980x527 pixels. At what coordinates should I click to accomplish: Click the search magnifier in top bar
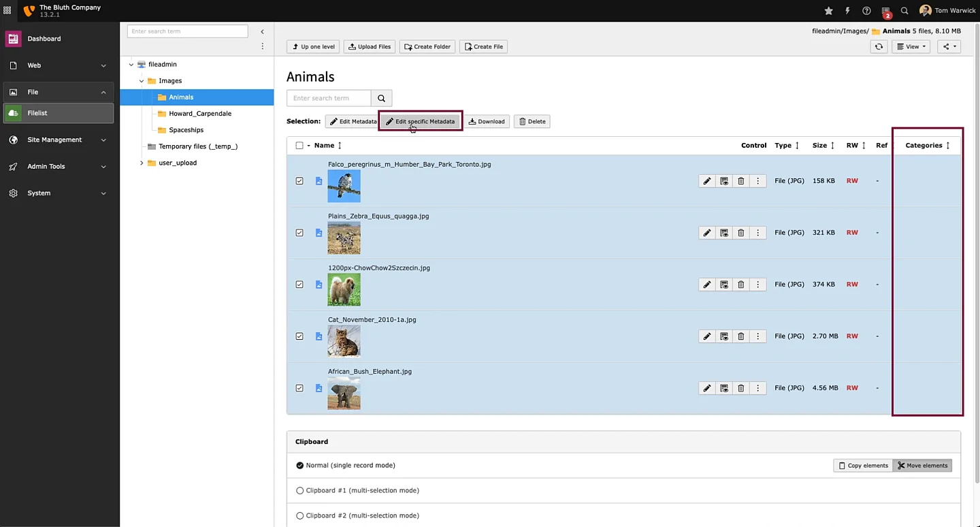[x=904, y=11]
